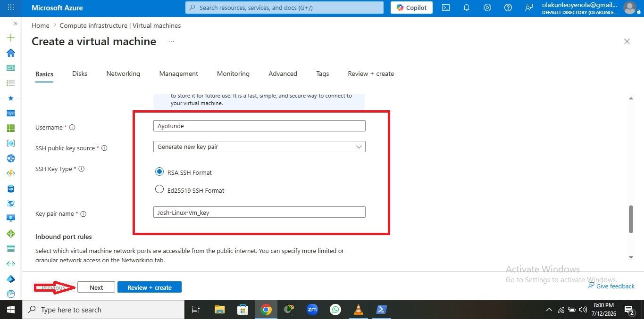644x319 pixels.
Task: Open portal Settings gear icon
Action: [x=487, y=8]
